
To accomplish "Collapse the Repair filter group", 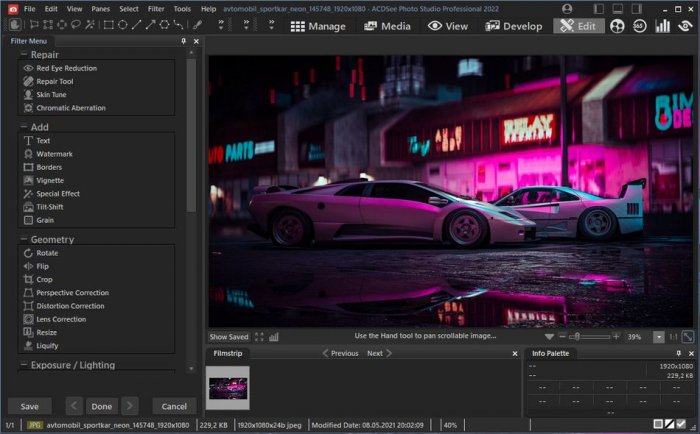I will click(x=24, y=55).
